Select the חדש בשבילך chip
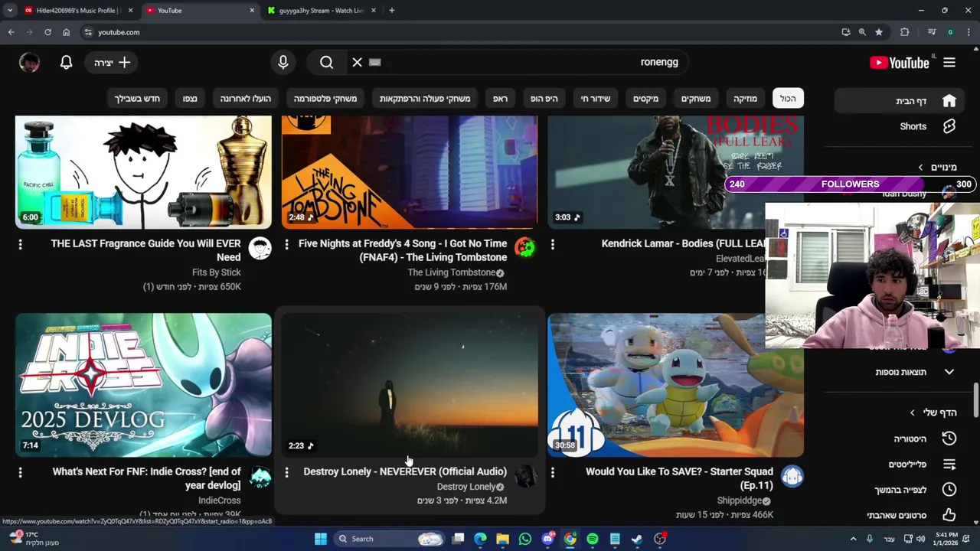Screen dimensions: 980x551 click(x=138, y=99)
